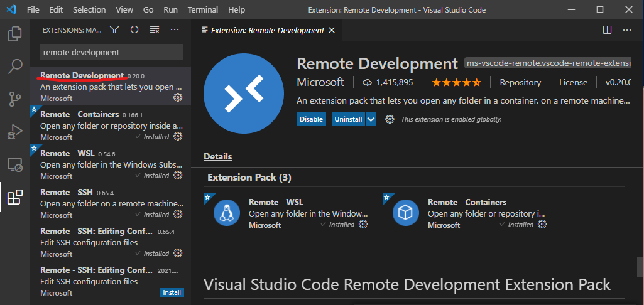Open gear on Remote - WSL pack card
644x305 pixels.
click(x=363, y=224)
